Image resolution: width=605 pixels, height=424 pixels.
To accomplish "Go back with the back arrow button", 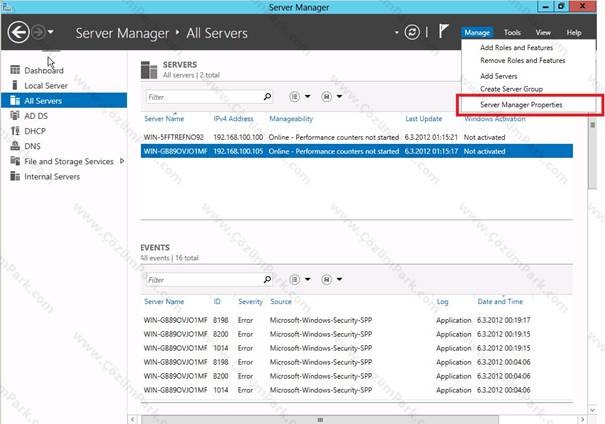I will point(18,32).
